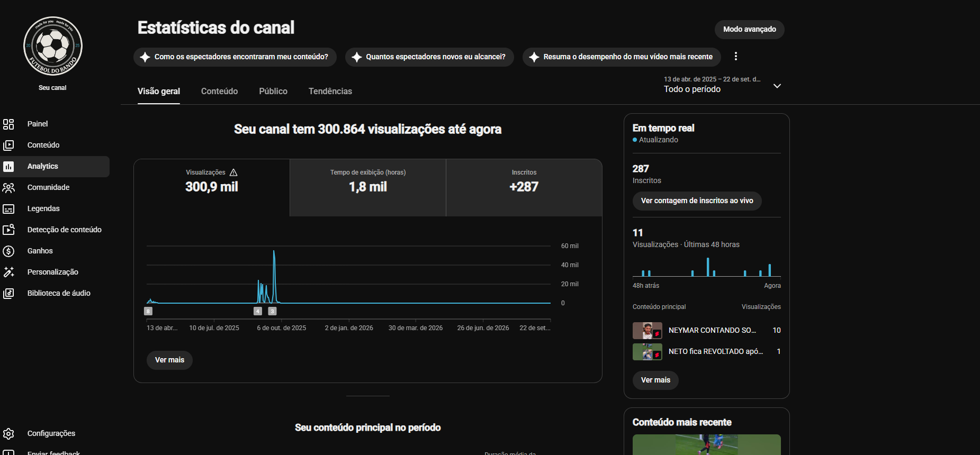Viewport: 980px width, 455px height.
Task: Click the Conteúdo sidebar icon
Action: tap(8, 145)
